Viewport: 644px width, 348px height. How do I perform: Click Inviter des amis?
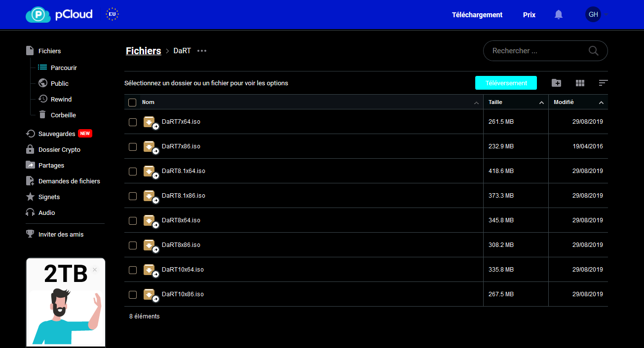coord(55,234)
